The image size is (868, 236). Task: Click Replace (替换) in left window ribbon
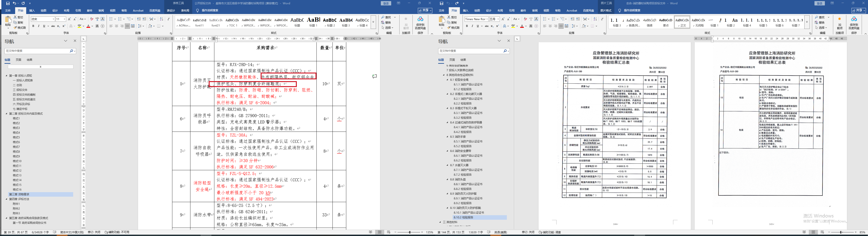pyautogui.click(x=386, y=23)
